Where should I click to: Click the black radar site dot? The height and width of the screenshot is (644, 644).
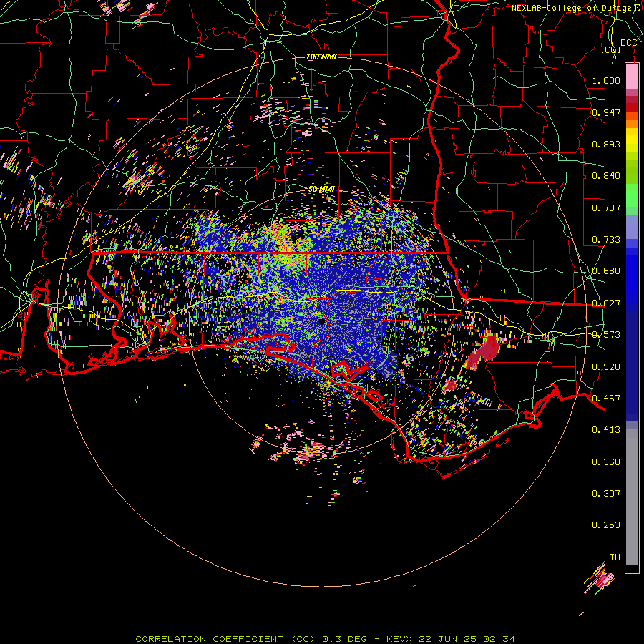tap(321, 321)
